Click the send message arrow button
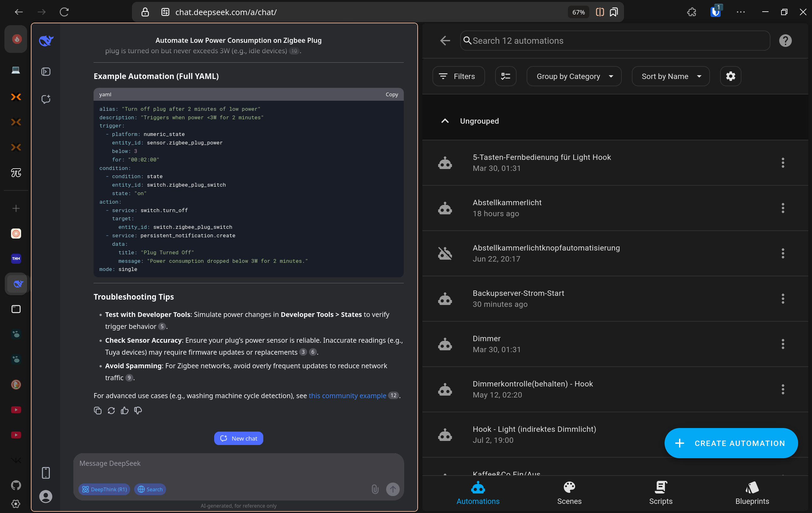This screenshot has width=812, height=513. tap(393, 489)
